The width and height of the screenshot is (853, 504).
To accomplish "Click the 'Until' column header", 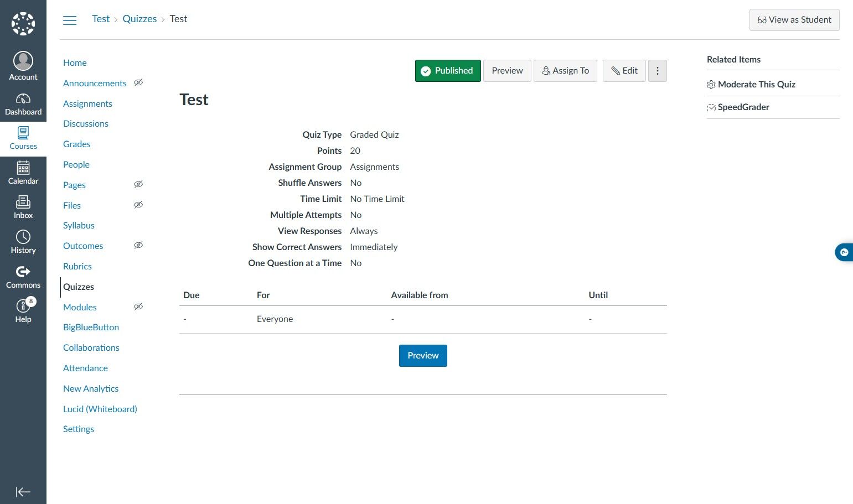I will 598,295.
